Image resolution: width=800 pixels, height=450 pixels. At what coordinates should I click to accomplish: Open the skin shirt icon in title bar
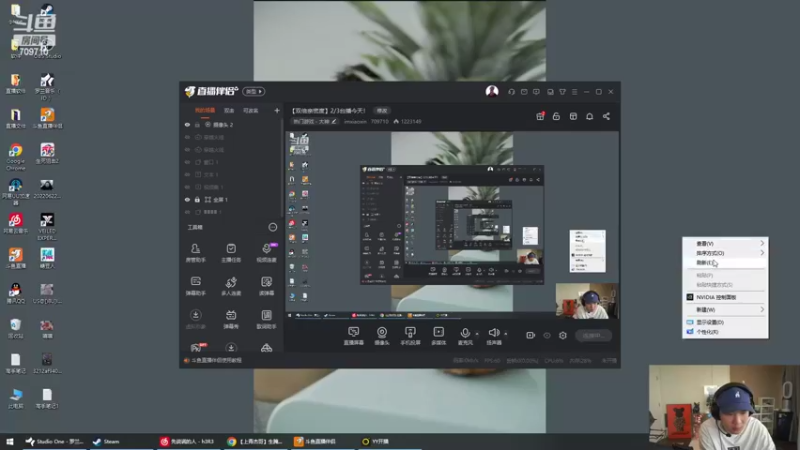[x=562, y=92]
